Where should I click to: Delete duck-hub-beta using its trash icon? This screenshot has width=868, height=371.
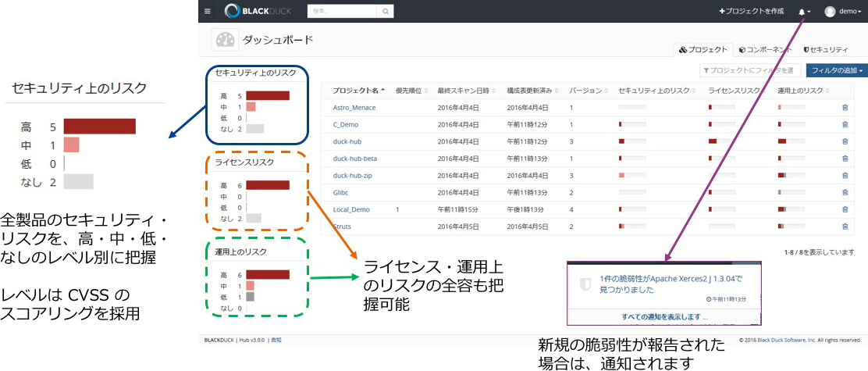(845, 159)
